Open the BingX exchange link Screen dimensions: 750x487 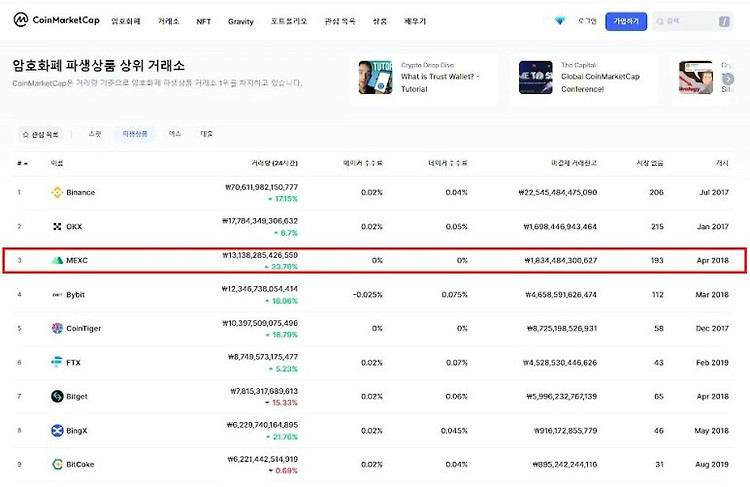coord(77,431)
